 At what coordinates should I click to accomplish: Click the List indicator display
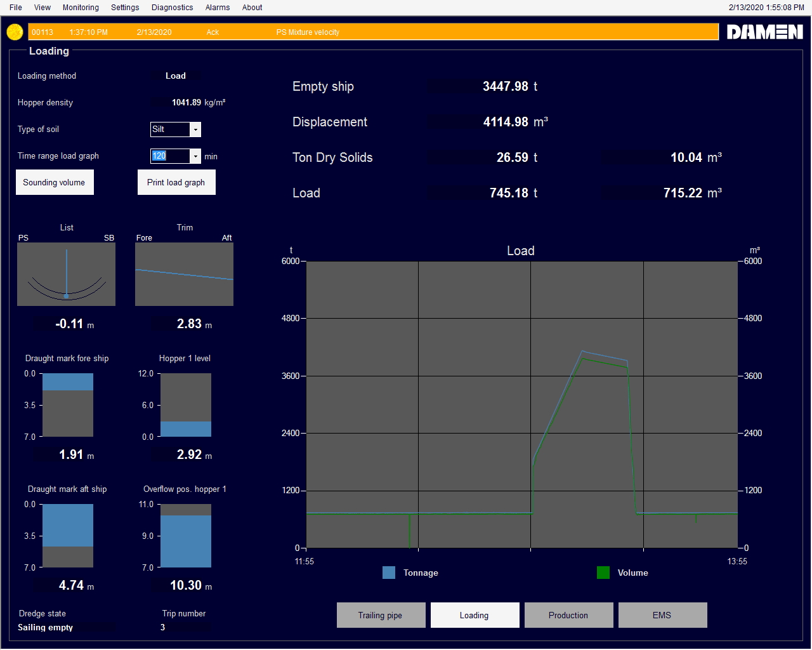[66, 274]
